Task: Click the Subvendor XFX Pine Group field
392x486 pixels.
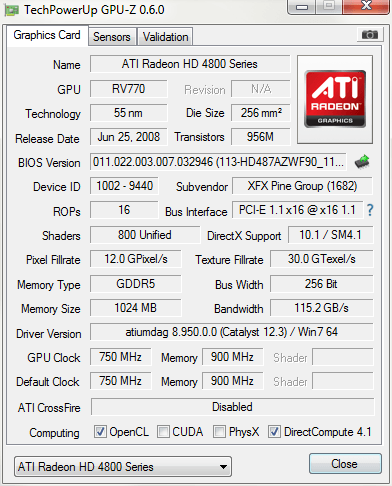Action: [x=302, y=186]
